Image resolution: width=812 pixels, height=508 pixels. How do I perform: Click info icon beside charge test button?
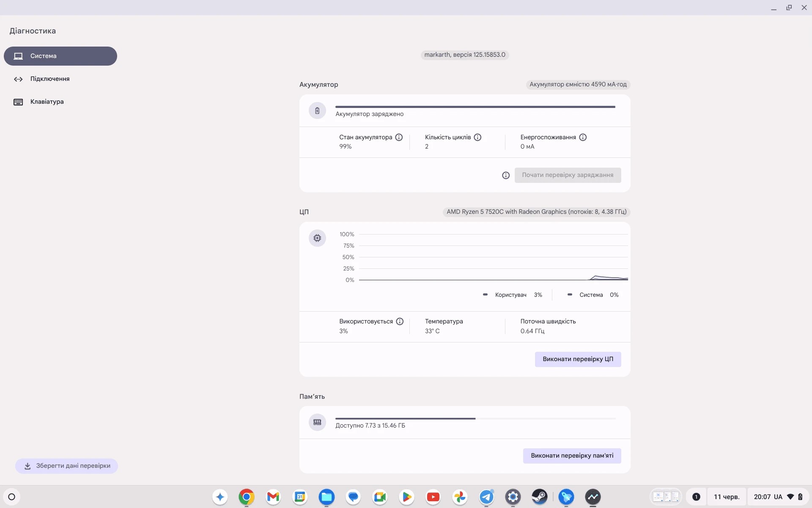(x=505, y=175)
